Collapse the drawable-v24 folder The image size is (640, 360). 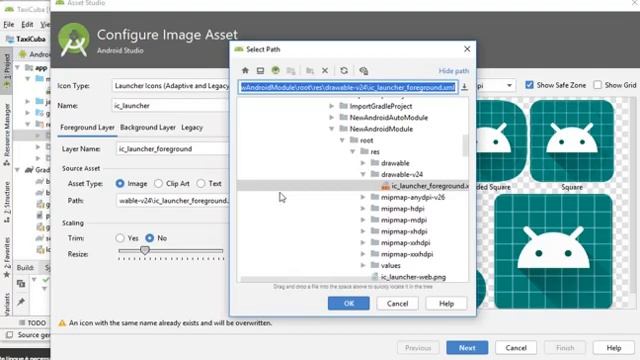pyautogui.click(x=363, y=174)
